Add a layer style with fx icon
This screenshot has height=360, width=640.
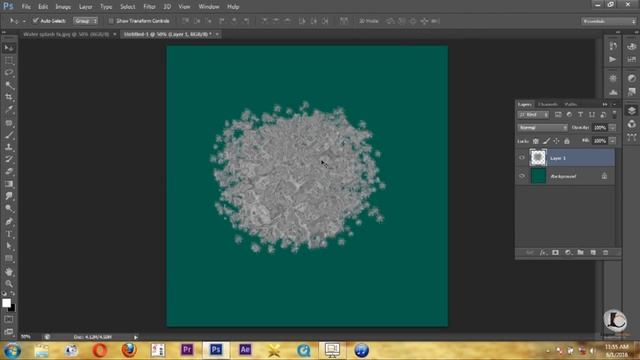pos(542,253)
